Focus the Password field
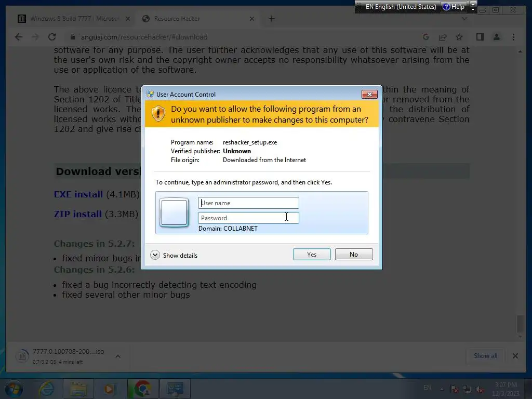 [248, 218]
